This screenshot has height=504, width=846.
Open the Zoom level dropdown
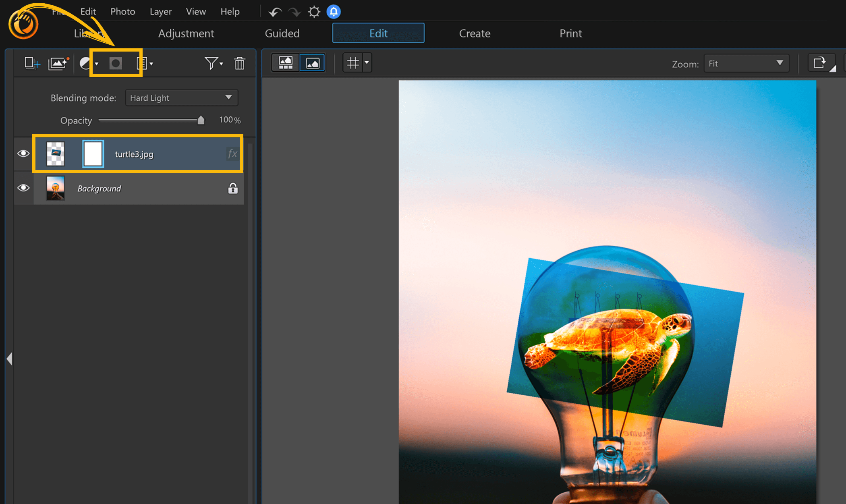click(746, 63)
